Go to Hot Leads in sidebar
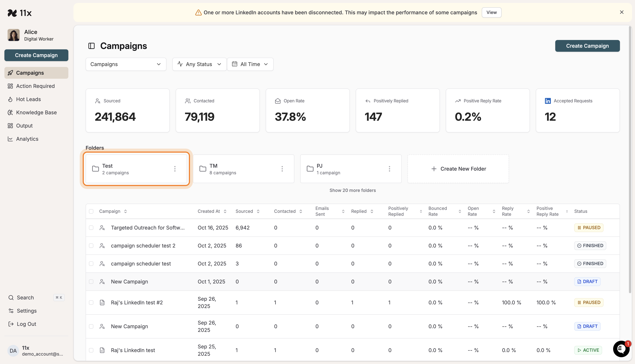This screenshot has width=635, height=364. (28, 99)
